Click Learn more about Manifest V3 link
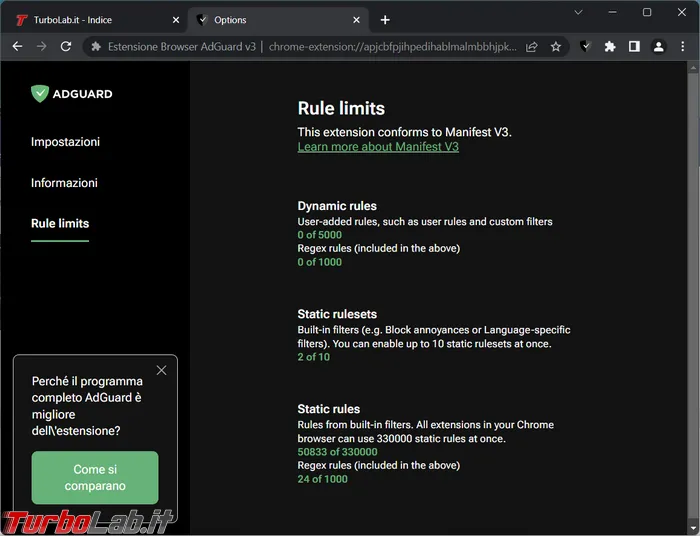700x536 pixels. pyautogui.click(x=378, y=147)
